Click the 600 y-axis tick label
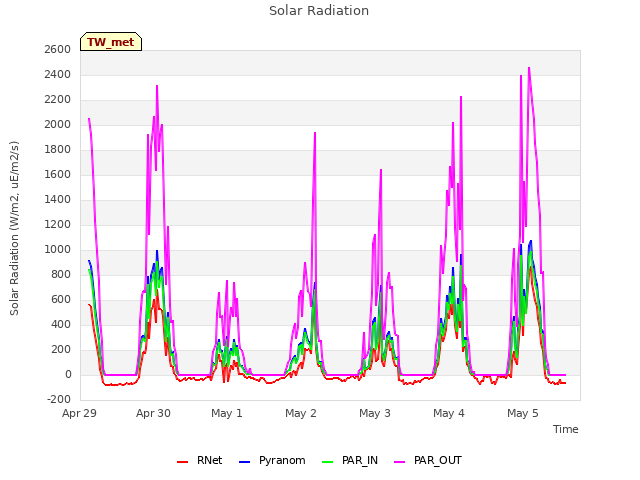This screenshot has width=640, height=480. click(x=61, y=300)
